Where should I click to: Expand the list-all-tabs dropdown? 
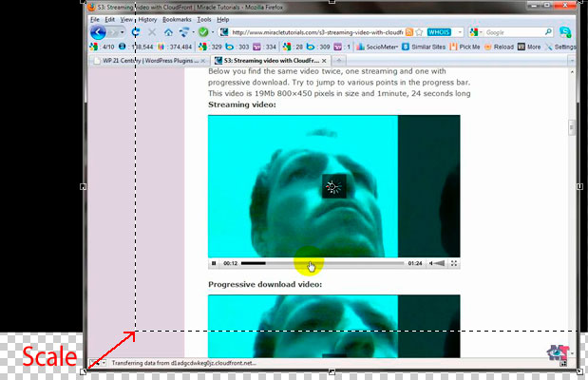572,61
